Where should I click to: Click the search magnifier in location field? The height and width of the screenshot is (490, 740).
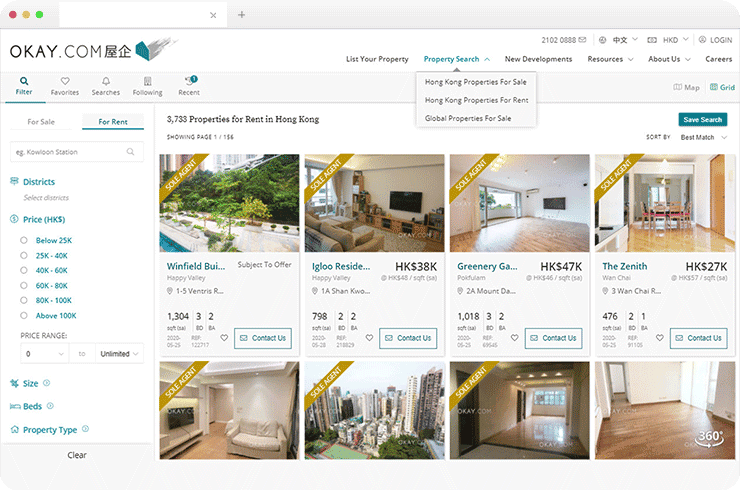point(131,152)
